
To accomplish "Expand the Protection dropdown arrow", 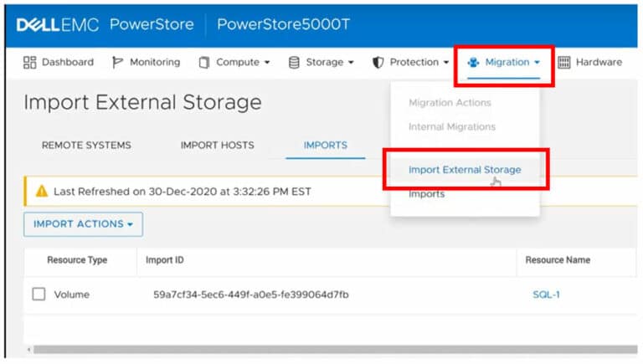I will coord(446,63).
